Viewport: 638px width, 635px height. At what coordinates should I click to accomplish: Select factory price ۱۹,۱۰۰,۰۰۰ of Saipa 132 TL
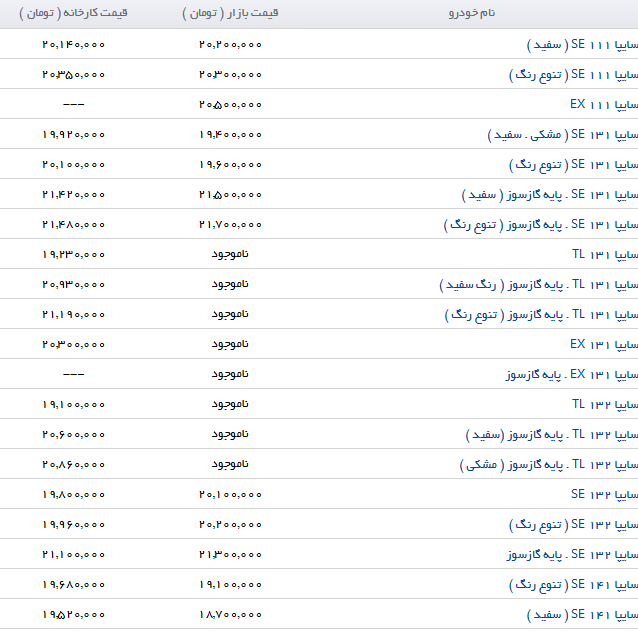pos(73,404)
